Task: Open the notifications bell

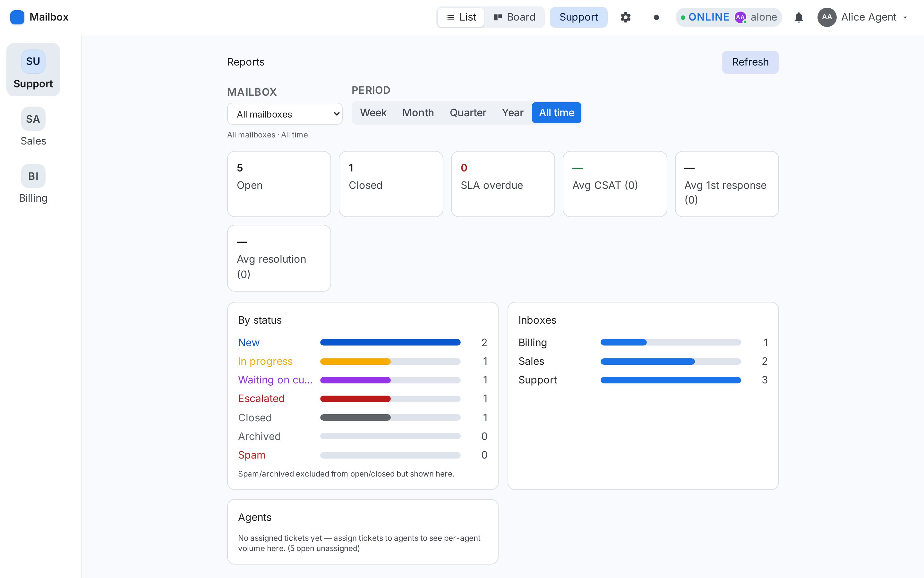Action: (799, 17)
